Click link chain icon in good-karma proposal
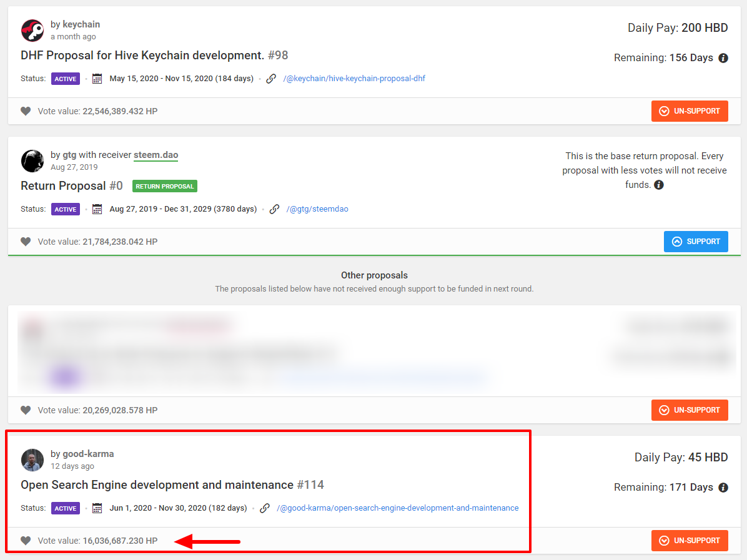The height and width of the screenshot is (560, 747). coord(265,508)
